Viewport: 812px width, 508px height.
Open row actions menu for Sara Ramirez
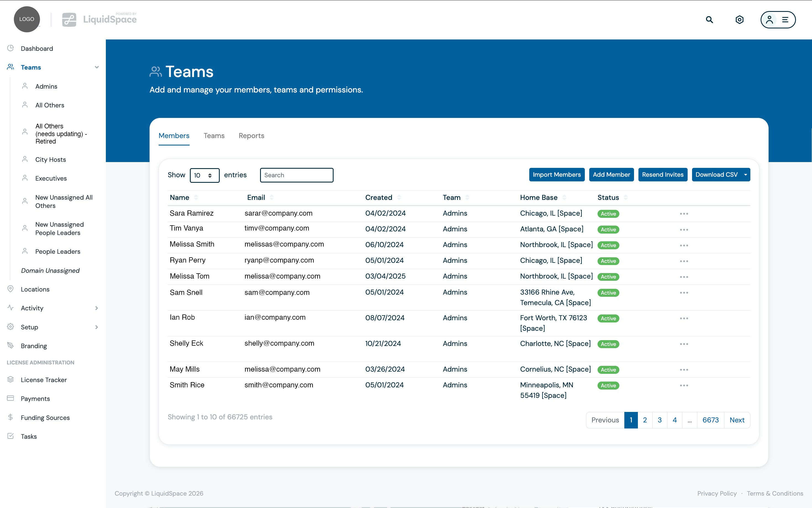(x=683, y=214)
